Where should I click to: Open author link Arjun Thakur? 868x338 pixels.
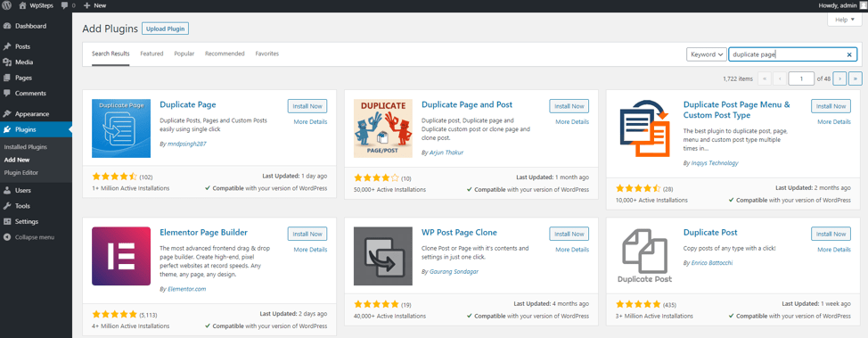[x=446, y=153]
